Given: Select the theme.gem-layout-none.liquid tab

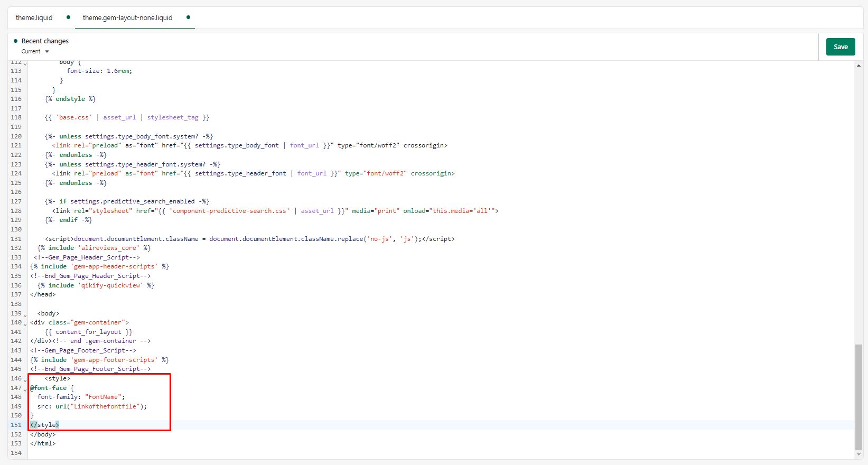Looking at the screenshot, I should [127, 17].
